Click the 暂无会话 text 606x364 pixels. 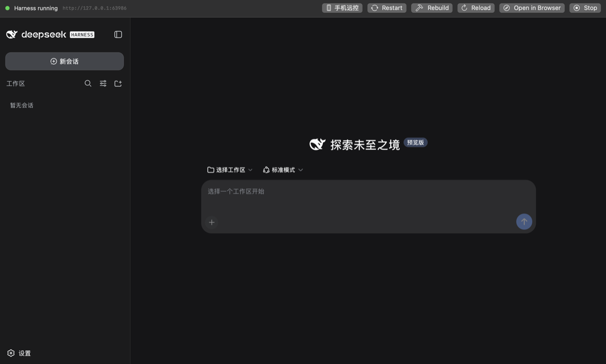coord(22,106)
